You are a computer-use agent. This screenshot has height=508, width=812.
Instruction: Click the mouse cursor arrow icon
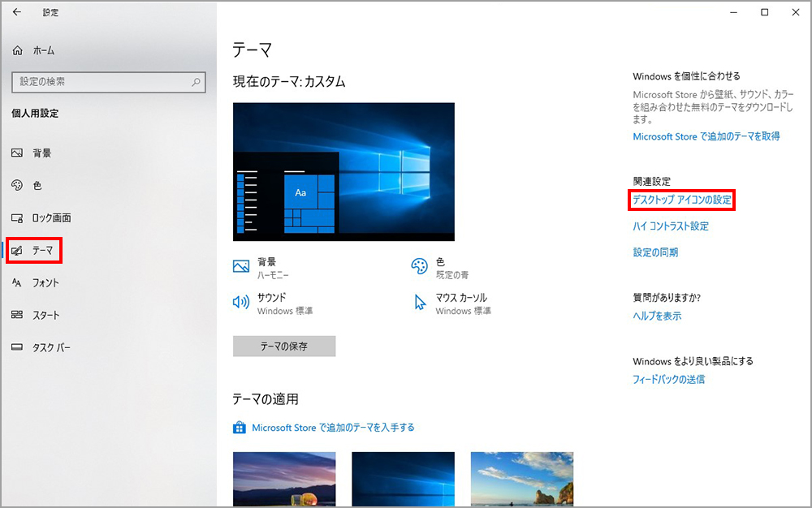(x=420, y=303)
